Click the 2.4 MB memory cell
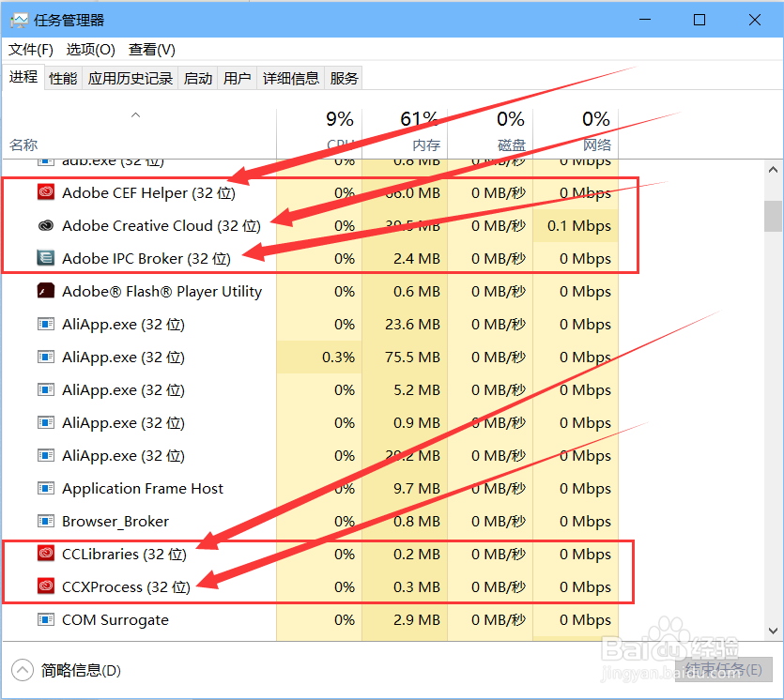The height and width of the screenshot is (700, 784). click(x=405, y=258)
